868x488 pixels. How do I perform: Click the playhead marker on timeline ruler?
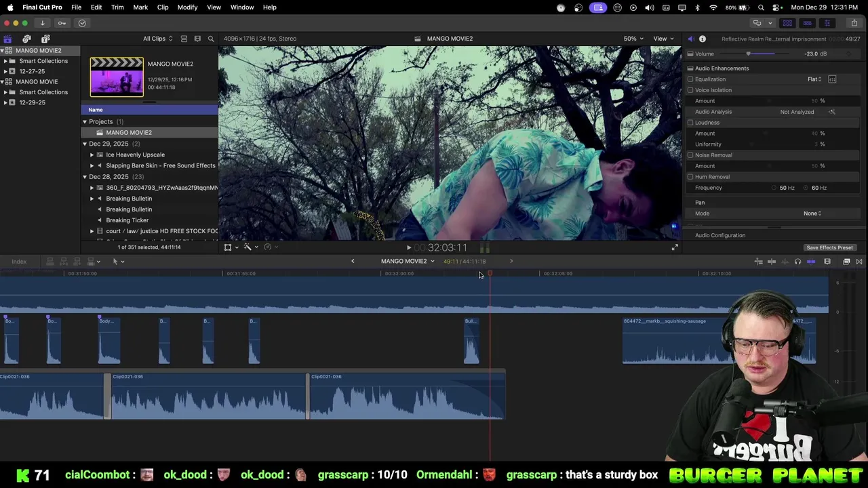tap(490, 274)
